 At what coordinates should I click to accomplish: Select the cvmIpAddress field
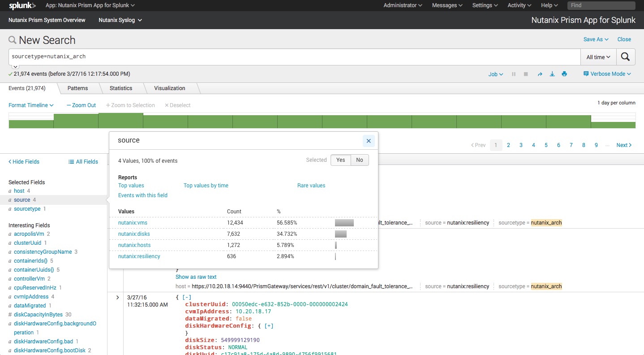click(31, 297)
